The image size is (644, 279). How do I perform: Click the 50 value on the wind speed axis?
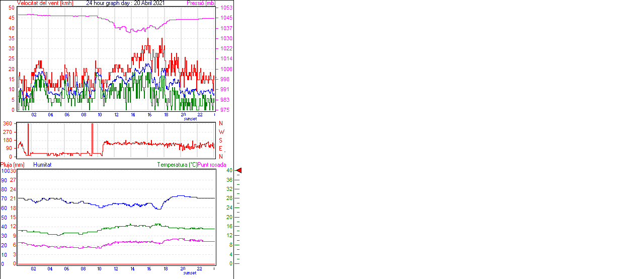point(11,8)
